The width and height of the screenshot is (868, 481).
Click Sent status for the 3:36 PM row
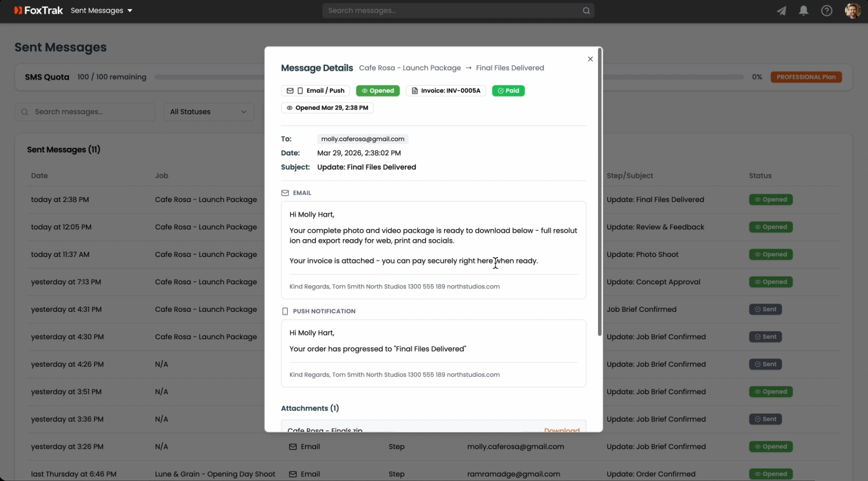click(x=765, y=419)
